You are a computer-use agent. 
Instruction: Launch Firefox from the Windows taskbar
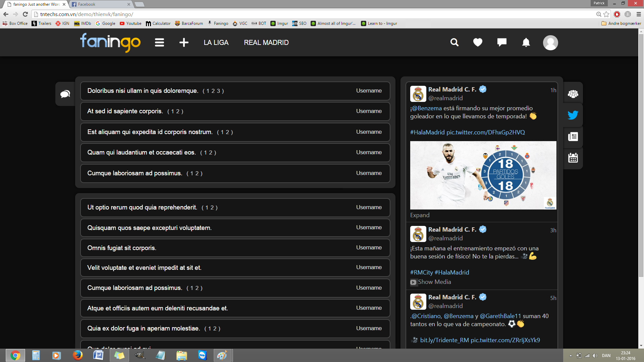pyautogui.click(x=77, y=355)
